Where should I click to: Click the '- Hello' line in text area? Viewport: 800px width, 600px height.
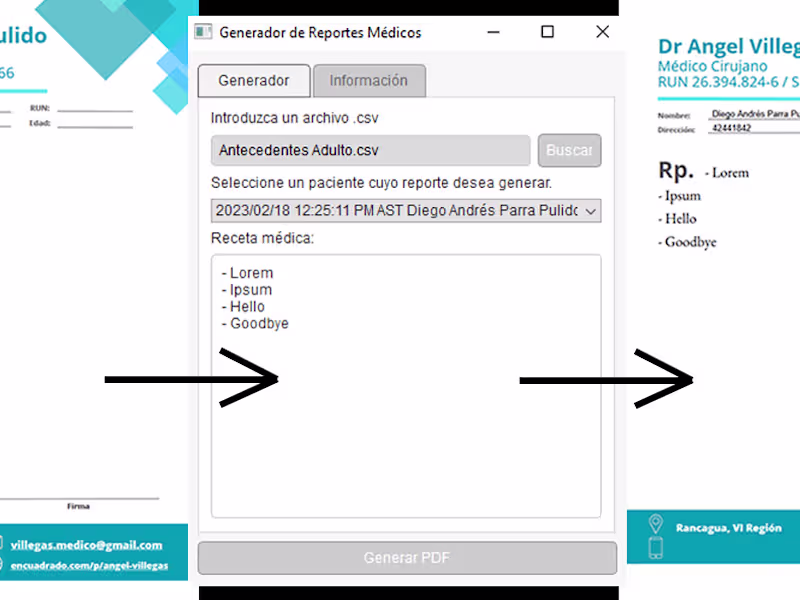coord(243,307)
